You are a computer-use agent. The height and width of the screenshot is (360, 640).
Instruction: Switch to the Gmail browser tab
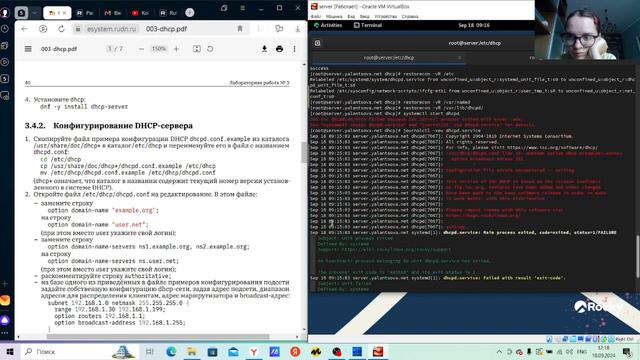tap(112, 13)
